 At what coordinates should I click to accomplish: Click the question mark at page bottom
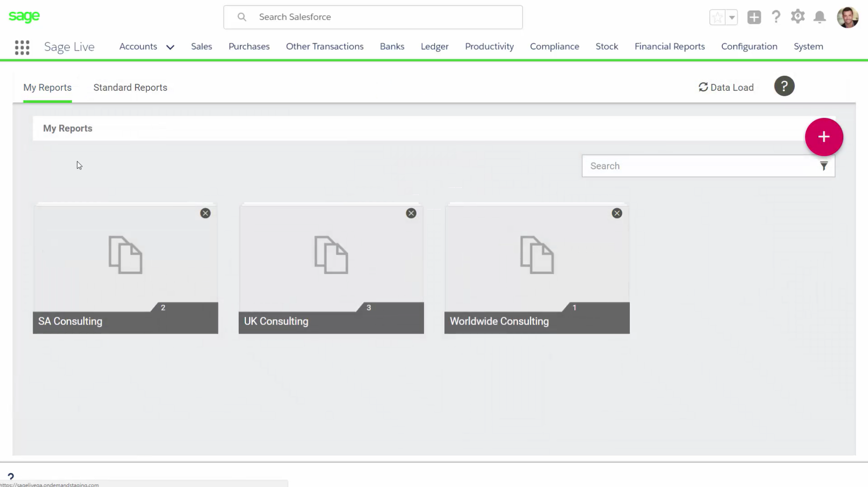[x=11, y=476]
